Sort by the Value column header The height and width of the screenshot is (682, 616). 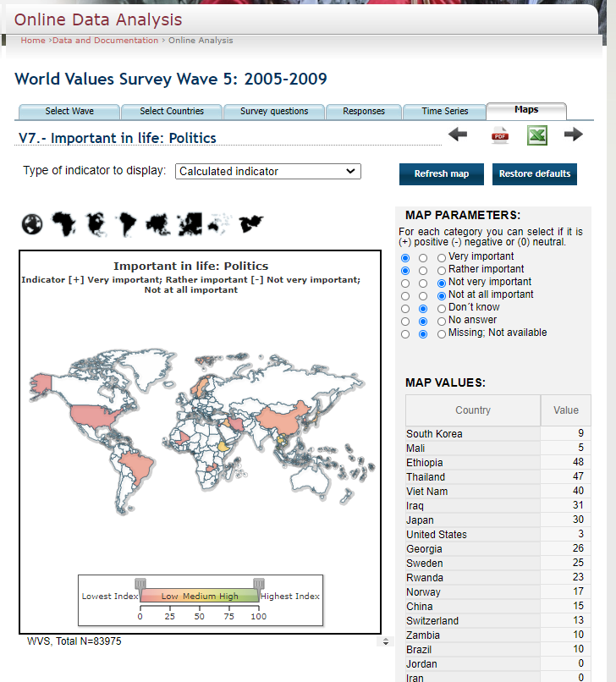(x=566, y=410)
